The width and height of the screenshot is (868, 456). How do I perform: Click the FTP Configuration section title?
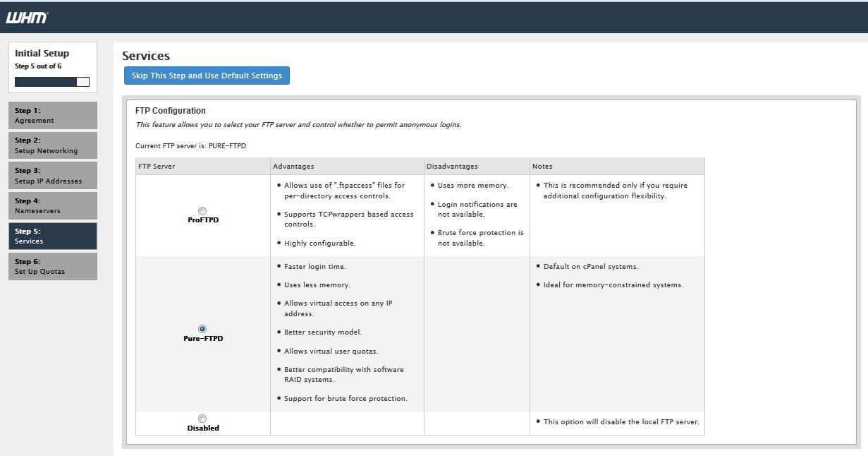pyautogui.click(x=171, y=111)
